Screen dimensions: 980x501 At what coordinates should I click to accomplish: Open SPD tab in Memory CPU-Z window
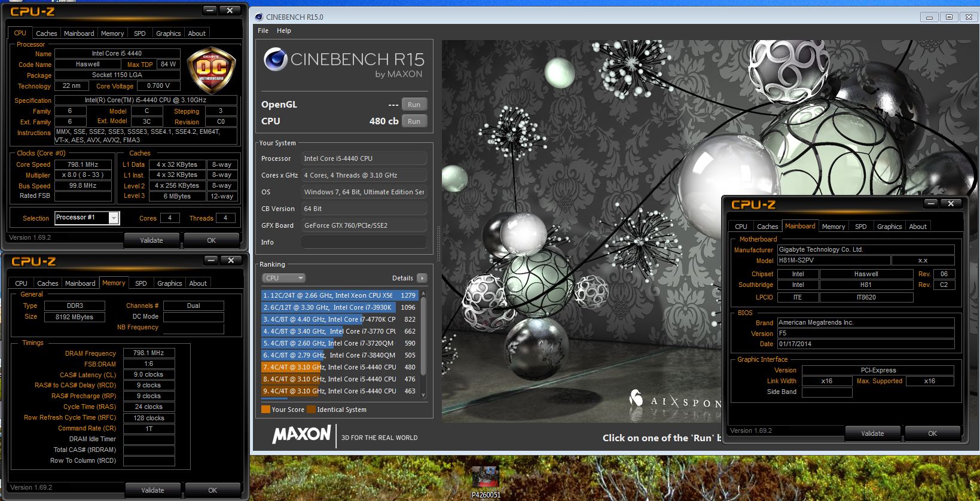pos(141,283)
